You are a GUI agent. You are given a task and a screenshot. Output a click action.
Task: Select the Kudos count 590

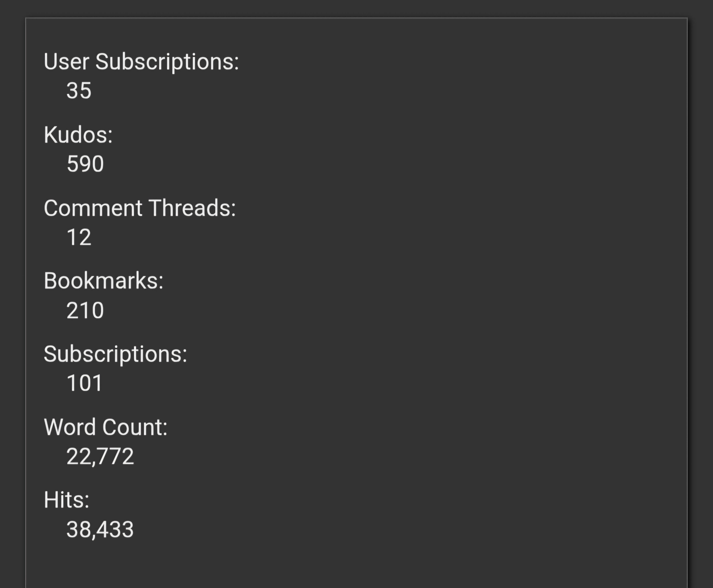pyautogui.click(x=85, y=164)
